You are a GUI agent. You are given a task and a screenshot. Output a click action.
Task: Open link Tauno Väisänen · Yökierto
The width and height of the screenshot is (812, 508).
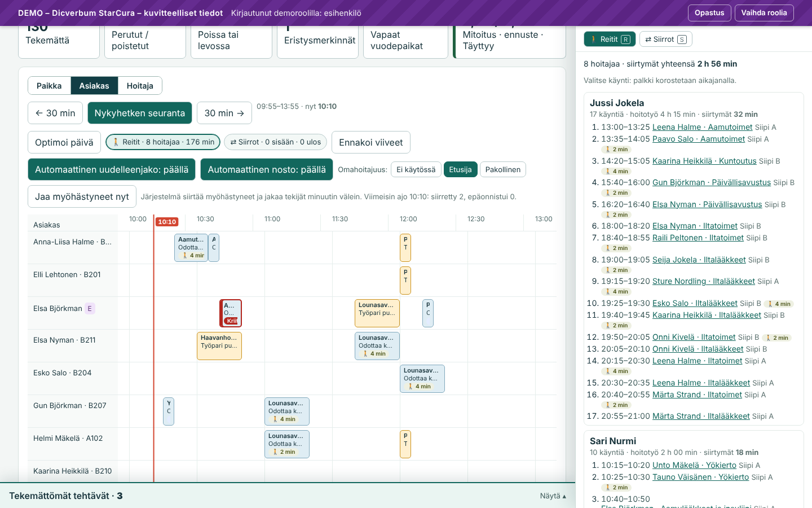701,477
